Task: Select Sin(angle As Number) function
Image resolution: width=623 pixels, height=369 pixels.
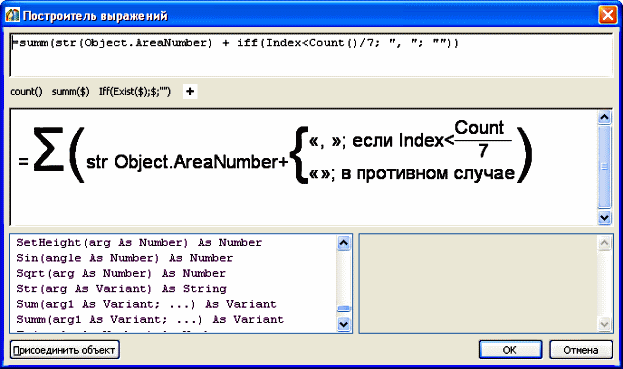Action: click(x=124, y=258)
